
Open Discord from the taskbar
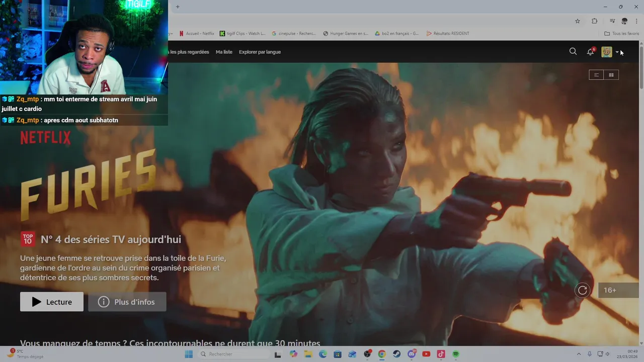(x=412, y=354)
